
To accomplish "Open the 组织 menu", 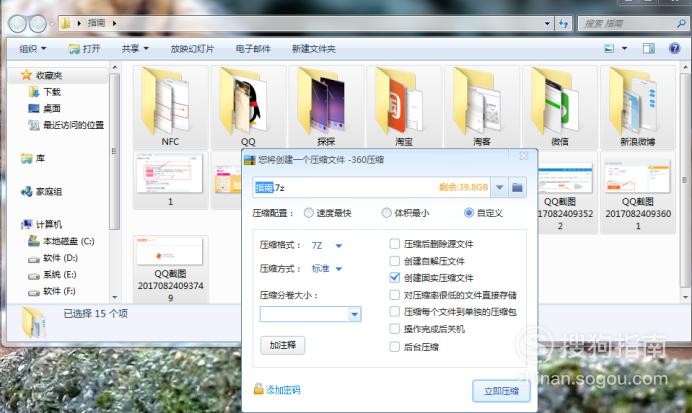I will coord(33,49).
